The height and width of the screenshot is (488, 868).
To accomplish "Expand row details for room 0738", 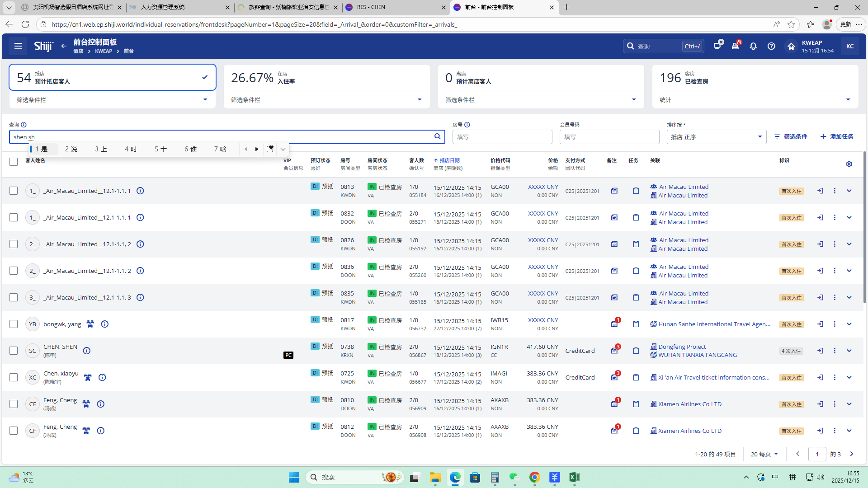I will tap(849, 351).
